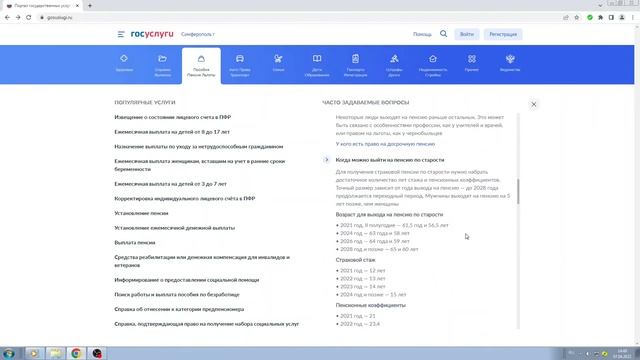
Task: Open the green checkmark extension icon
Action: (x=590, y=18)
